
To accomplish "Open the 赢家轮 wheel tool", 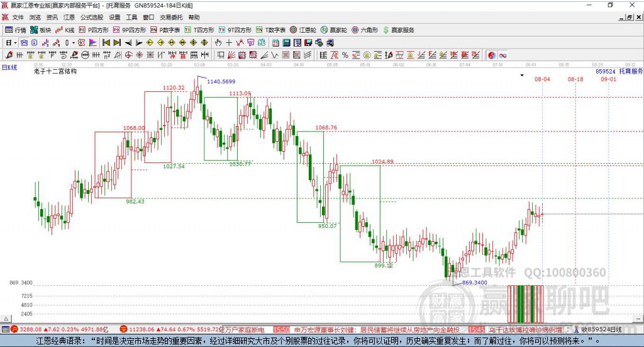I will pyautogui.click(x=334, y=30).
